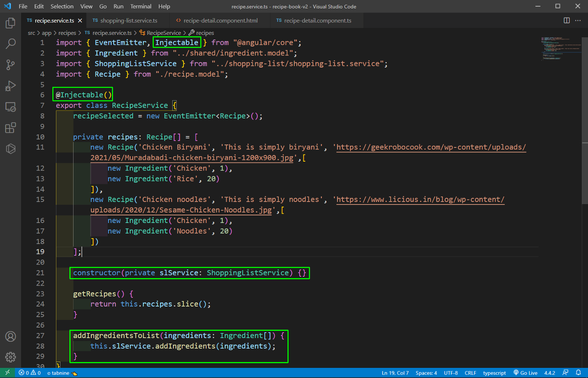588x378 pixels.
Task: Open Remote Explorer view
Action: click(10, 107)
